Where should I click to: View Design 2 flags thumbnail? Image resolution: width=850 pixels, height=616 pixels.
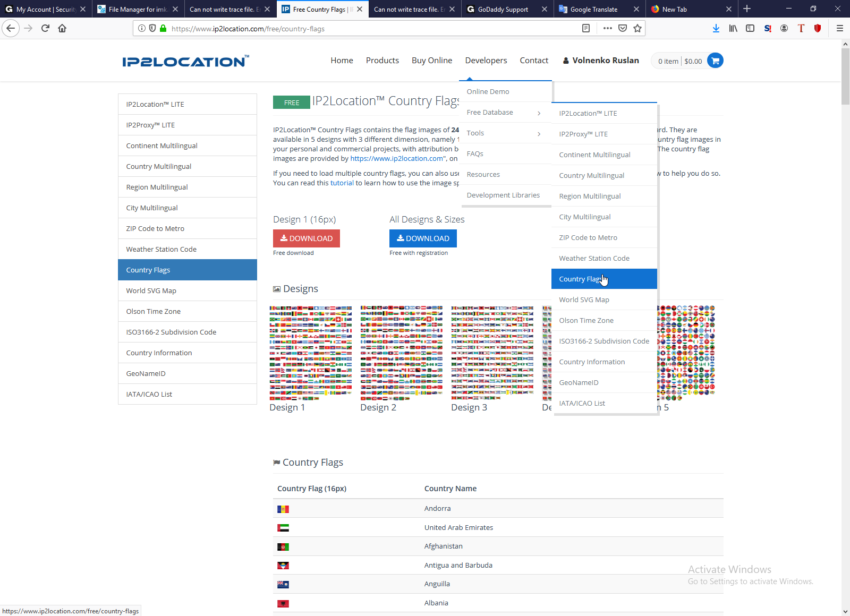pyautogui.click(x=402, y=353)
